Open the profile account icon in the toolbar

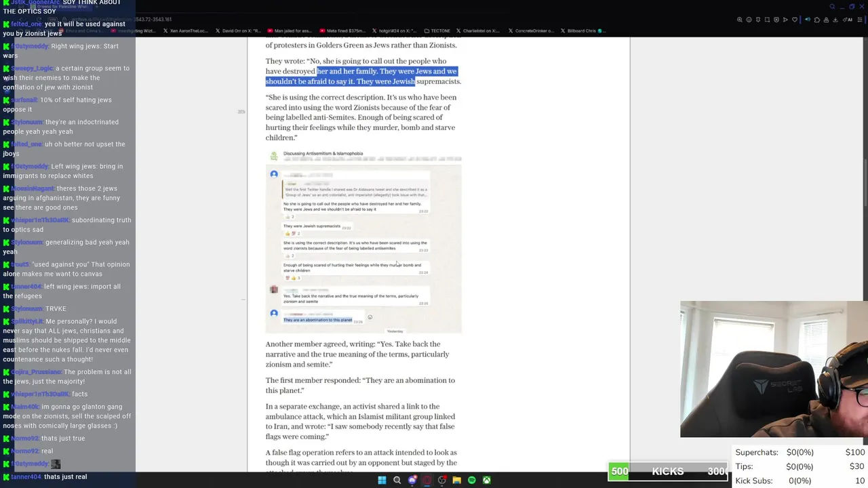click(x=825, y=20)
